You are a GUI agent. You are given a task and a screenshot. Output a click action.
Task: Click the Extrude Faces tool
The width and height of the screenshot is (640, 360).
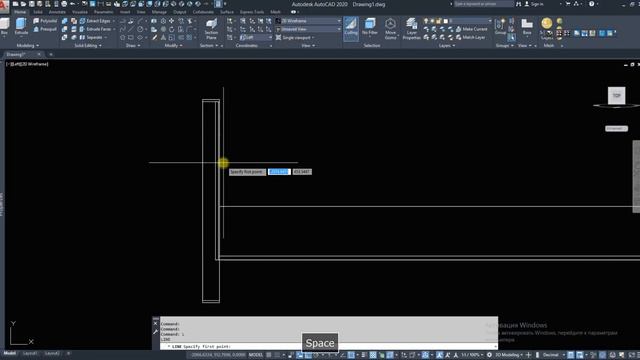96,29
